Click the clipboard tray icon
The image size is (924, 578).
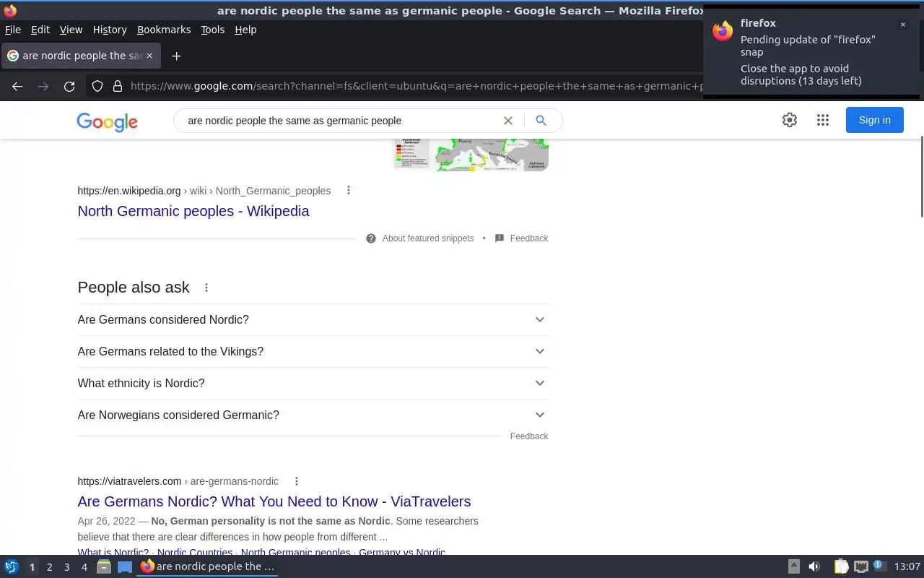point(841,567)
